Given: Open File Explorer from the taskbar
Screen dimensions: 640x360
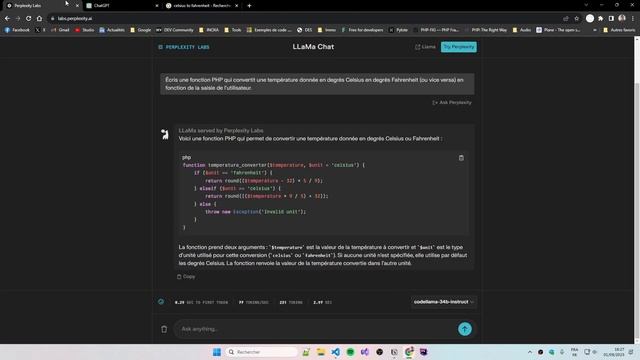Looking at the screenshot, I should pos(321,352).
